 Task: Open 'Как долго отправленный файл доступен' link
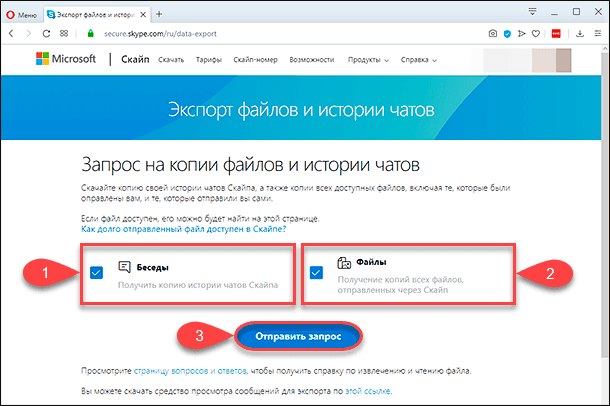[184, 229]
